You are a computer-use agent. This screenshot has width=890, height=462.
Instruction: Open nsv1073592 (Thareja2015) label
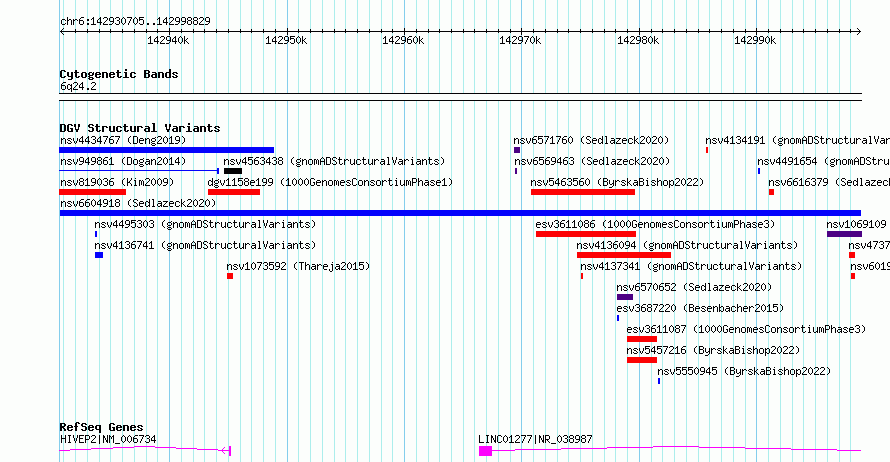point(298,266)
